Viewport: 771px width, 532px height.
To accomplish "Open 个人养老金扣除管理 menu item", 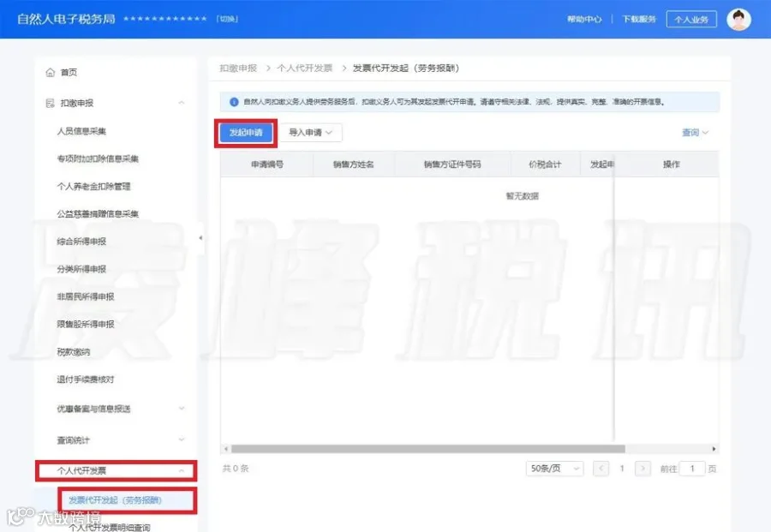I will point(93,187).
